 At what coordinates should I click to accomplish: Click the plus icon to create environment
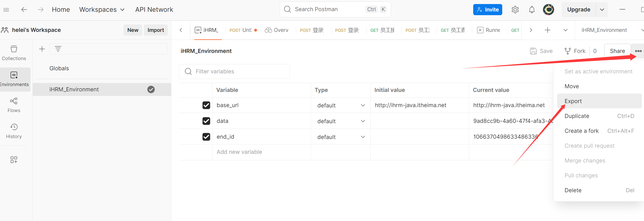[x=42, y=49]
